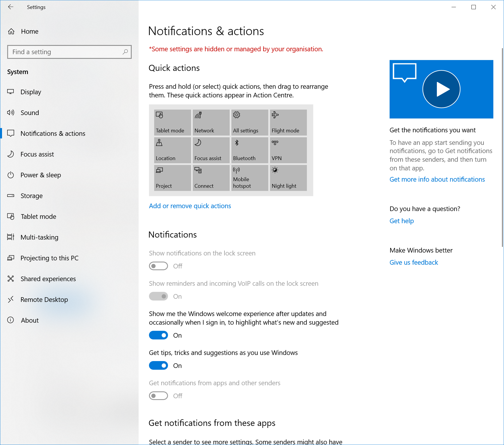Image resolution: width=504 pixels, height=445 pixels.
Task: Select the Location quick action tile
Action: [x=172, y=150]
